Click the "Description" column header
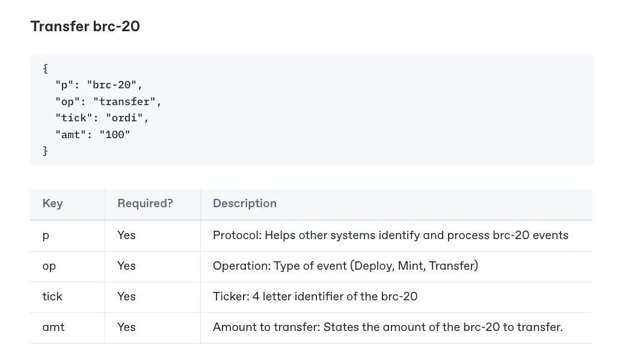 (244, 204)
